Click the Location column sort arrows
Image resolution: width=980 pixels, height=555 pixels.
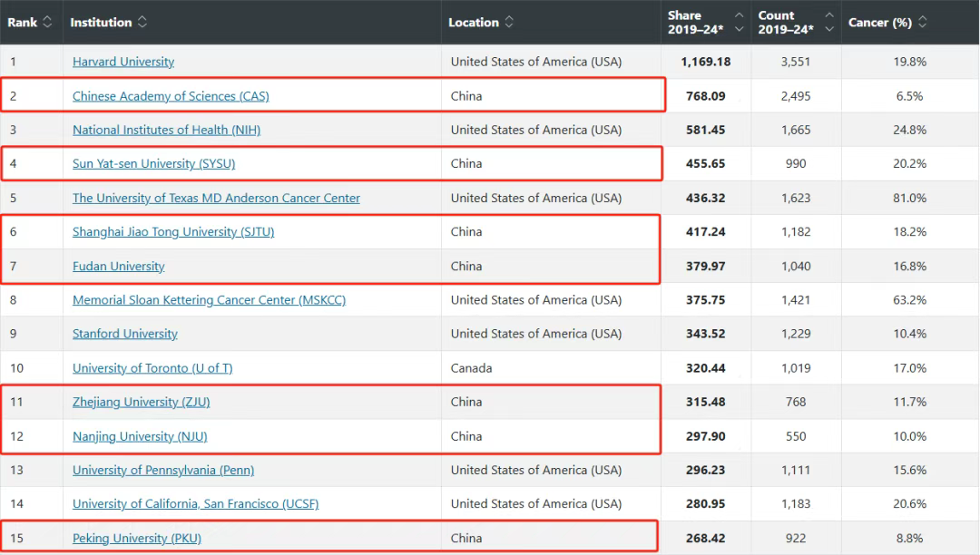(509, 22)
